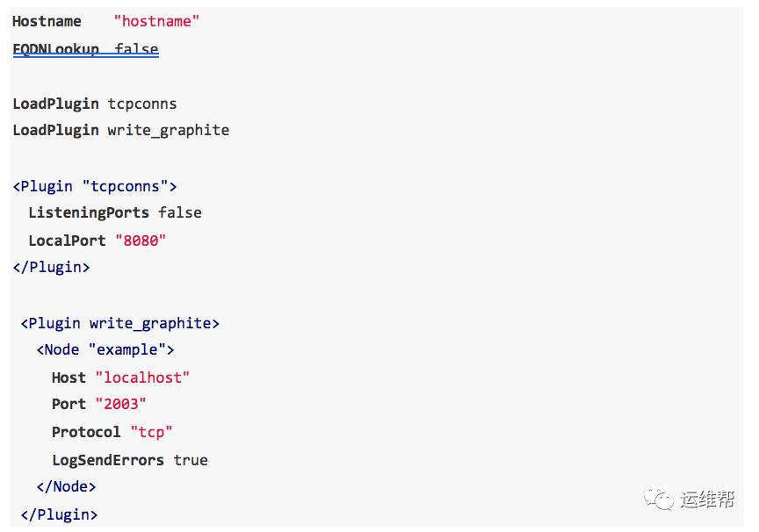Screen dimensions: 759x532
Task: Click the last closing Plugin tag
Action: coord(59,514)
